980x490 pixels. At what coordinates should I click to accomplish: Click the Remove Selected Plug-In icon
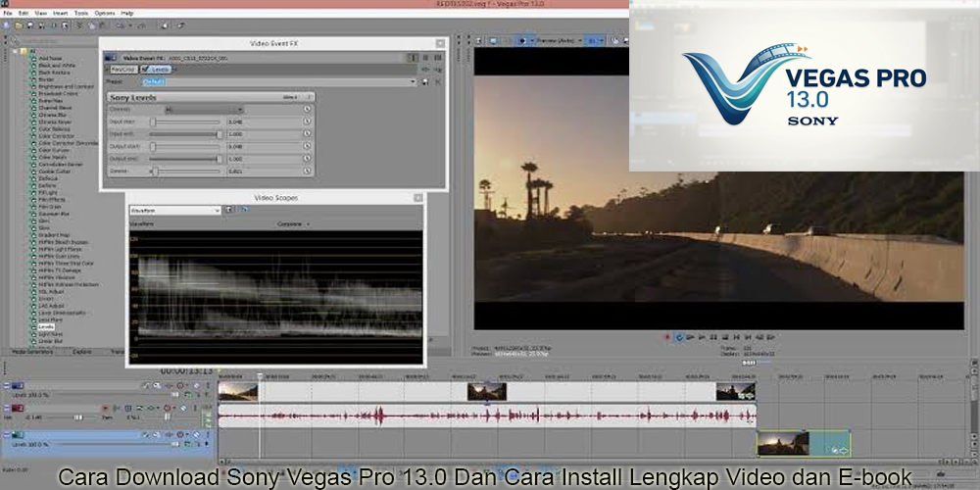[x=438, y=70]
